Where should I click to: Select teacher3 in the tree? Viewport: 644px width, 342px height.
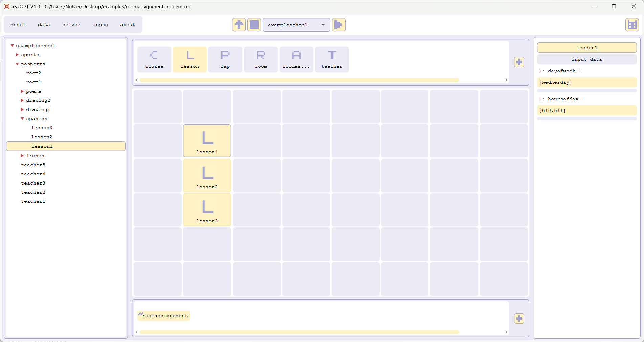(33, 183)
